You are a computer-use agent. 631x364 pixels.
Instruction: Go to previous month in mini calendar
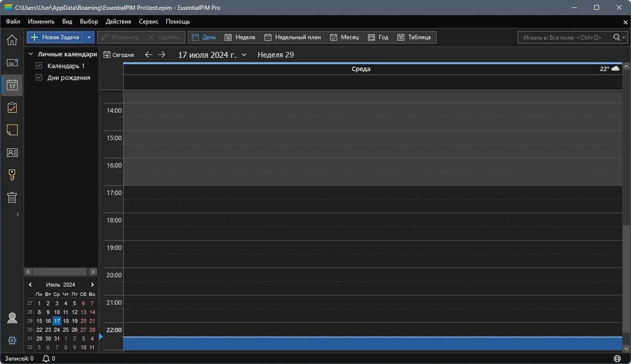click(30, 285)
